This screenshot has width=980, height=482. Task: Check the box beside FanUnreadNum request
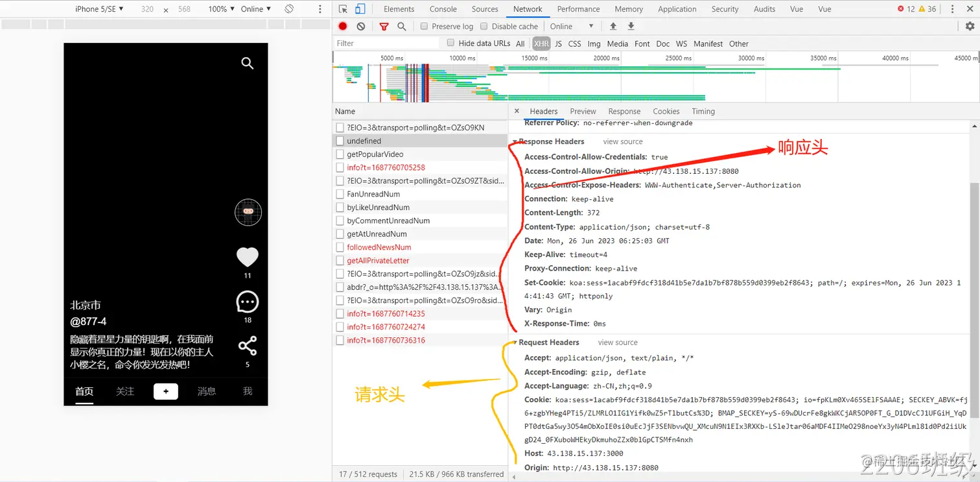pos(340,194)
